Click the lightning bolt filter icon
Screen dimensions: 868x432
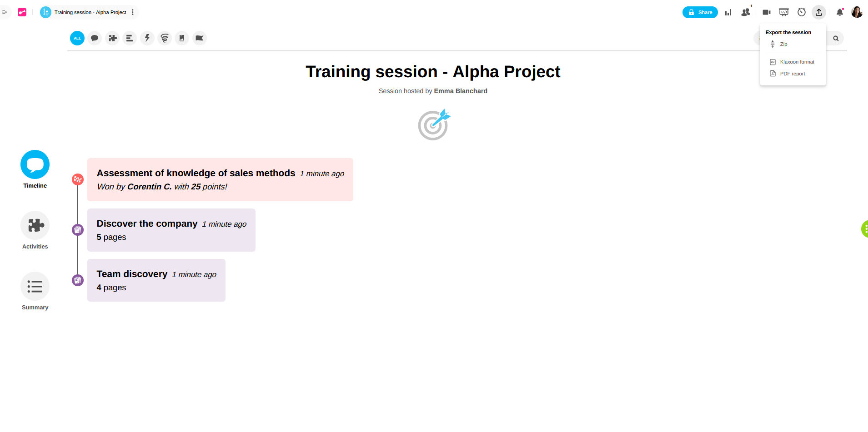[147, 38]
